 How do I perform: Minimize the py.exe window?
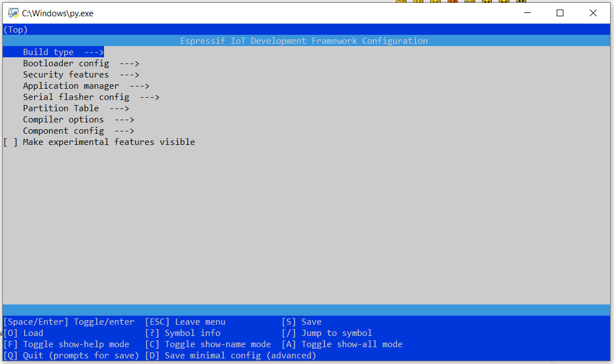(527, 13)
